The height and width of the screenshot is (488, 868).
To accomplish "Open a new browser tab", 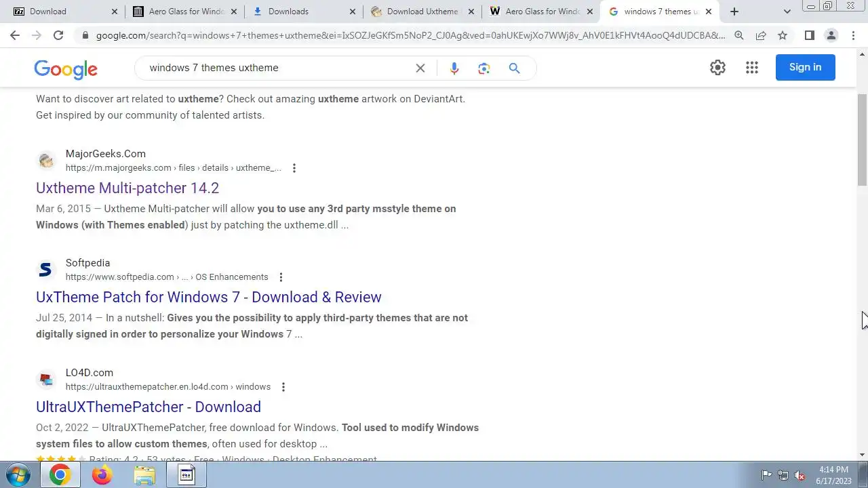I will tap(734, 12).
